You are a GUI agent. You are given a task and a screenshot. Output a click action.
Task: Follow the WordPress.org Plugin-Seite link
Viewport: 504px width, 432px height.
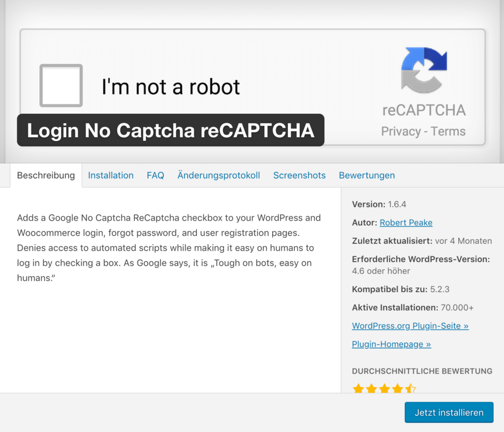coord(410,326)
